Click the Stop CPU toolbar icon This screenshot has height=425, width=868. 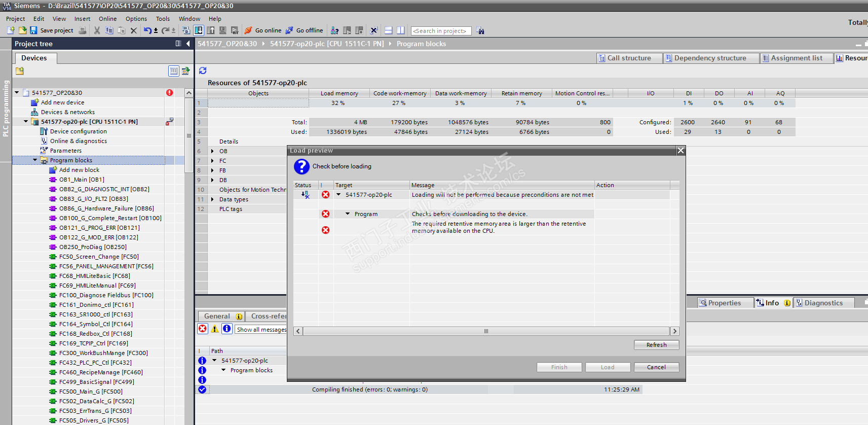pos(359,30)
